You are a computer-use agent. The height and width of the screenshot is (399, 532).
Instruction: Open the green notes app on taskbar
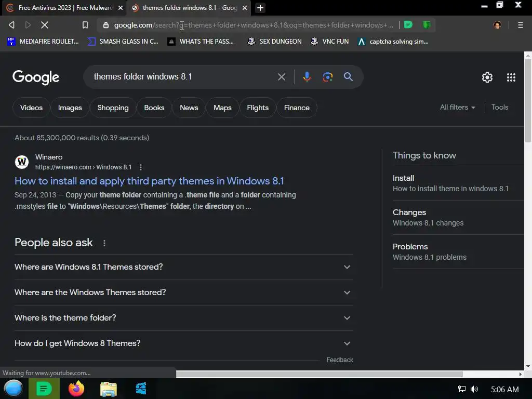click(x=44, y=389)
